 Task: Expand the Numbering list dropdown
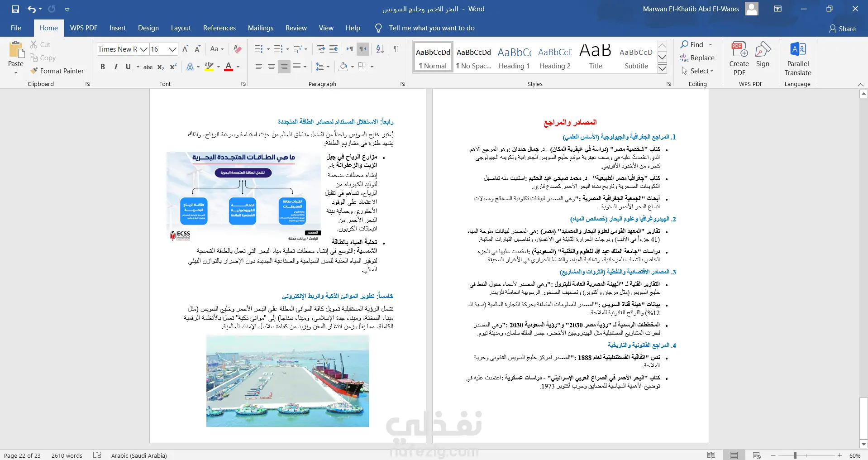tap(287, 49)
